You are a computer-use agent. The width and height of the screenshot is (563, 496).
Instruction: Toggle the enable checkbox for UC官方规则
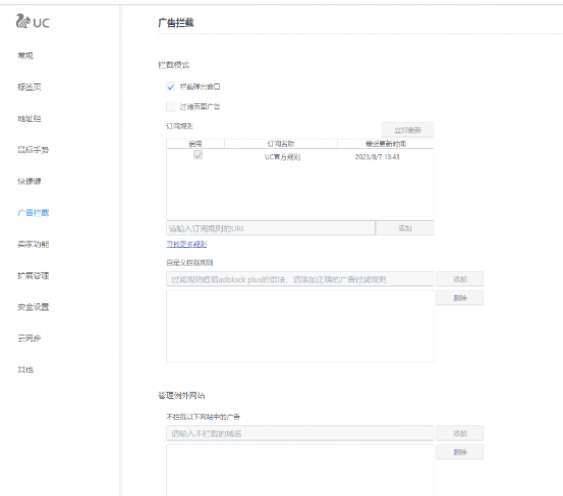pos(198,155)
